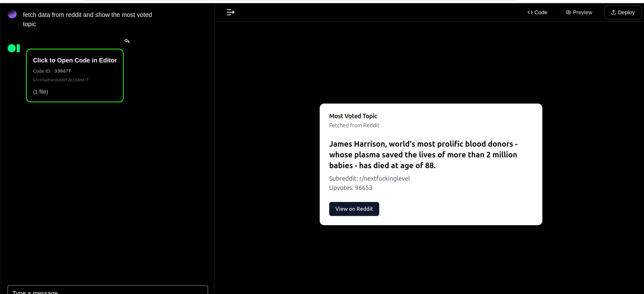The image size is (644, 294).
Task: Click the panel collapse icon with arrow
Action: click(x=230, y=12)
